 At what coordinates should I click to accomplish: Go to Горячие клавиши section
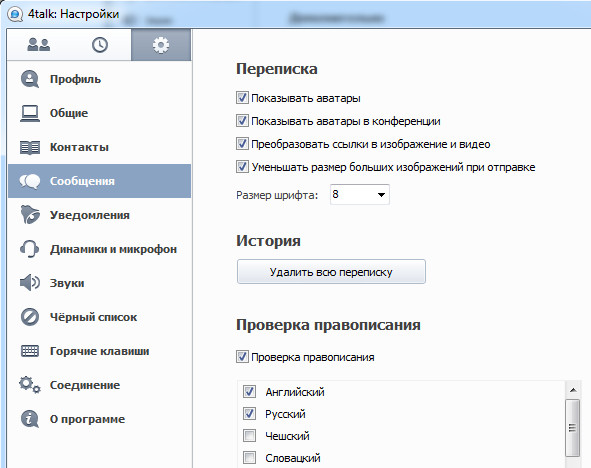[x=100, y=351]
